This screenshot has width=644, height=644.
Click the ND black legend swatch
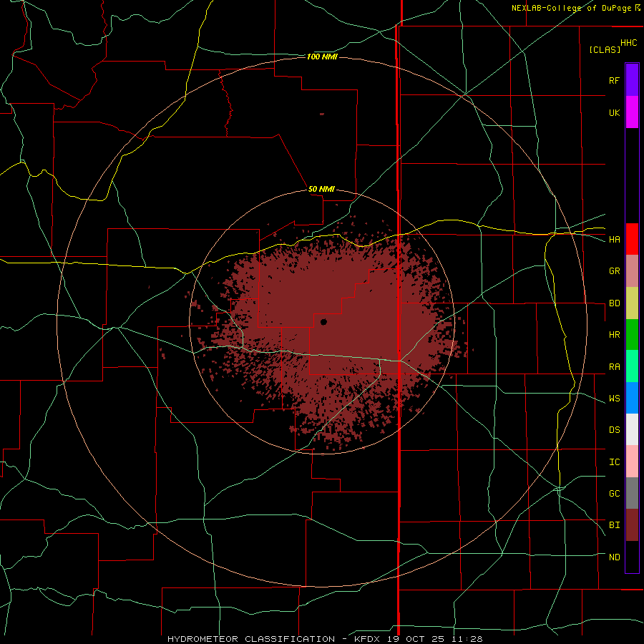click(x=632, y=557)
